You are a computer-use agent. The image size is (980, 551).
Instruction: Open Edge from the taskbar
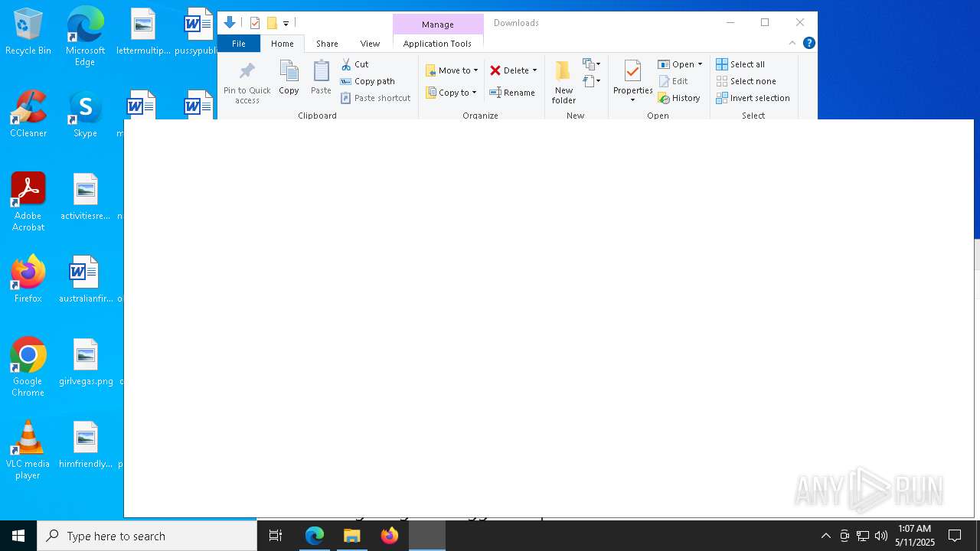pyautogui.click(x=315, y=536)
